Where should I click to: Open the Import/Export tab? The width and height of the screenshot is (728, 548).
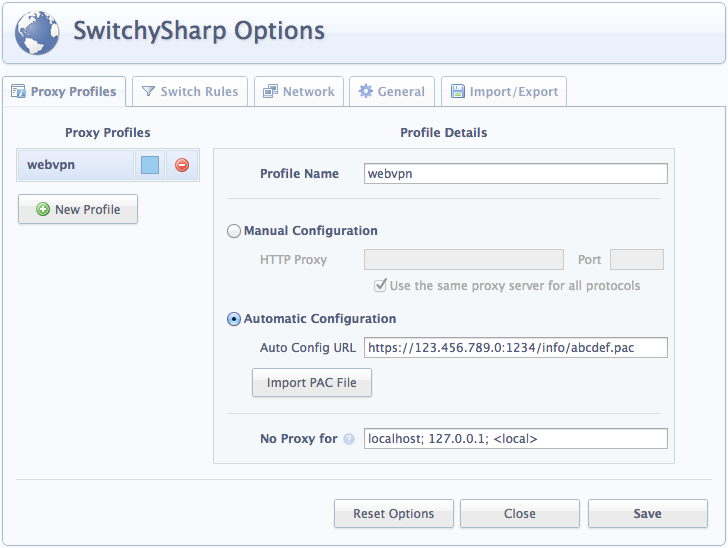coord(504,91)
